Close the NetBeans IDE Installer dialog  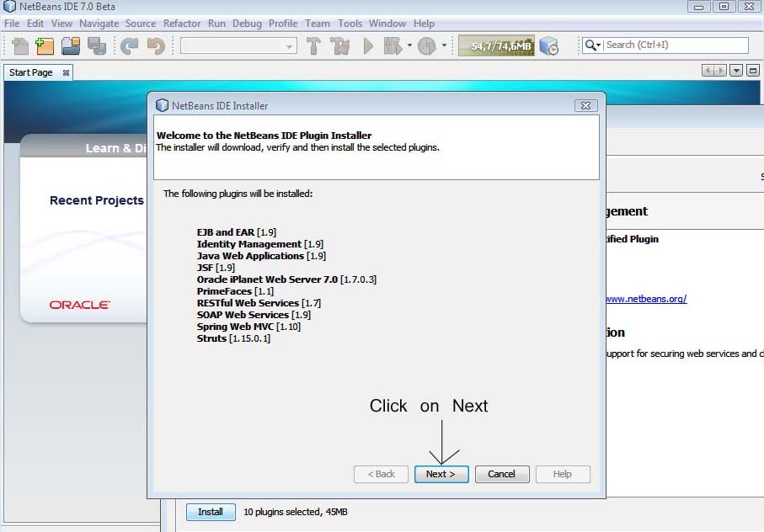(x=585, y=105)
